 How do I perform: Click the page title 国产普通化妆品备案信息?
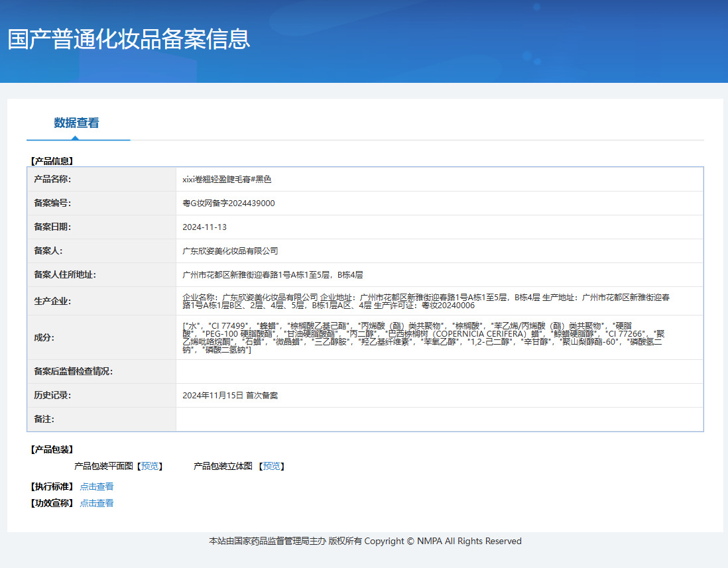pos(129,39)
